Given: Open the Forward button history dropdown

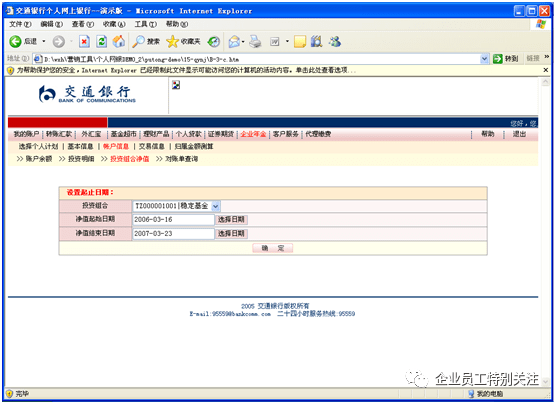Looking at the screenshot, I should coord(71,41).
